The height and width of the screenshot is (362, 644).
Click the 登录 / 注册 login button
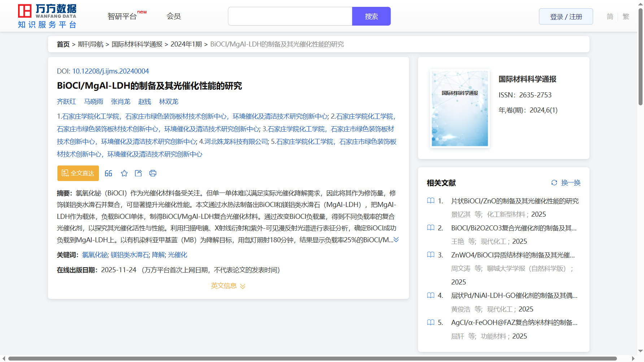566,17
